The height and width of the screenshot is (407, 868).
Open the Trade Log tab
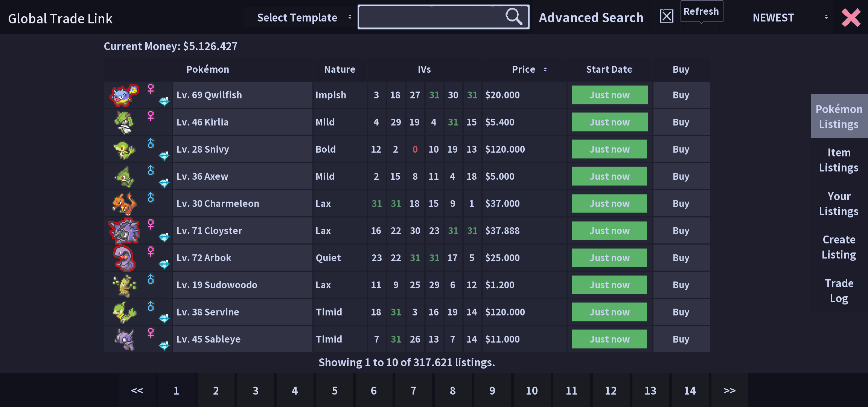coord(839,291)
